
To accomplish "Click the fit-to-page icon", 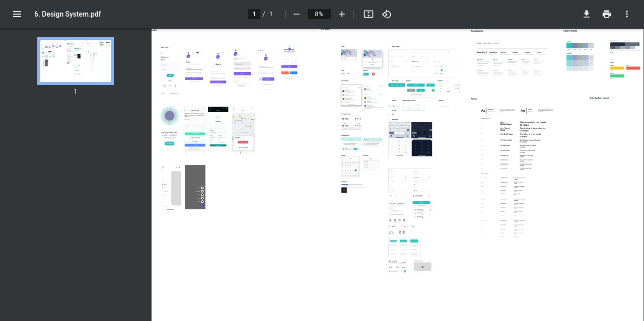I will pos(368,14).
